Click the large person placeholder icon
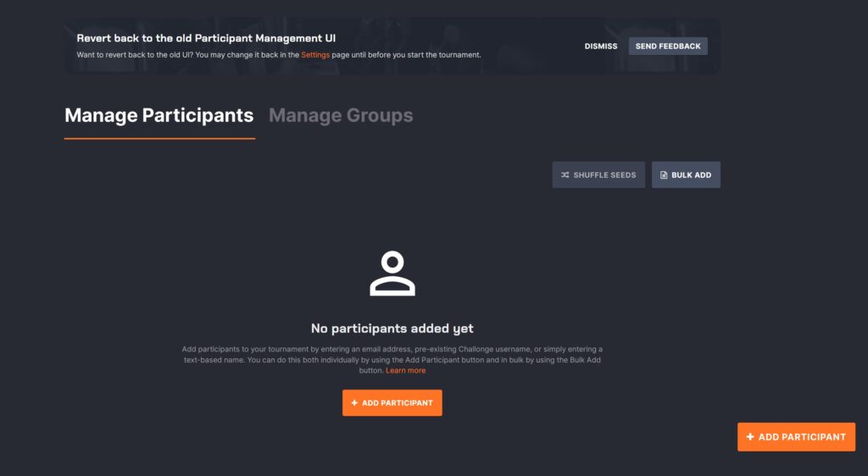The height and width of the screenshot is (476, 868). 392,274
